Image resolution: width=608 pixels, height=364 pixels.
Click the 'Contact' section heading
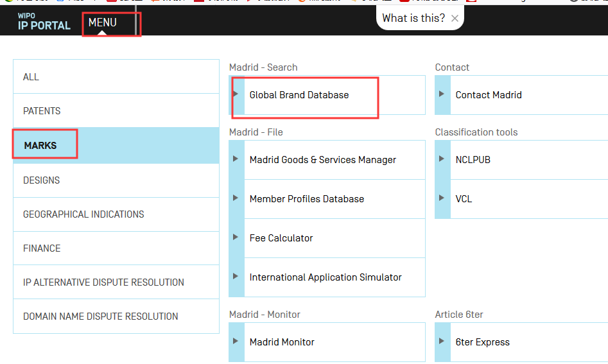coord(452,67)
